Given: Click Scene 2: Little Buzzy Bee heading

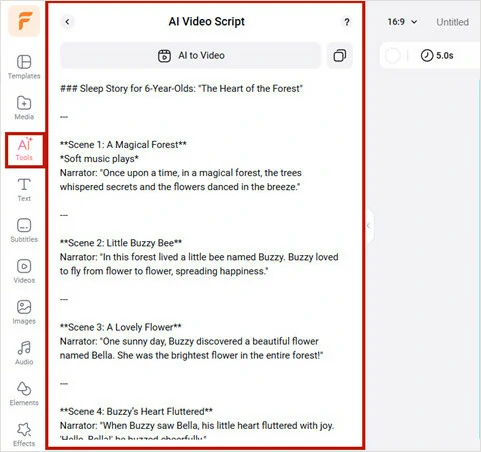Looking at the screenshot, I should (x=121, y=243).
